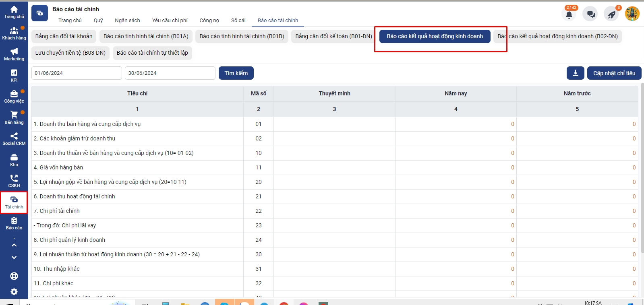Screen dimensions: 644x305
Task: Open settings gear in the sidebar
Action: click(x=14, y=292)
